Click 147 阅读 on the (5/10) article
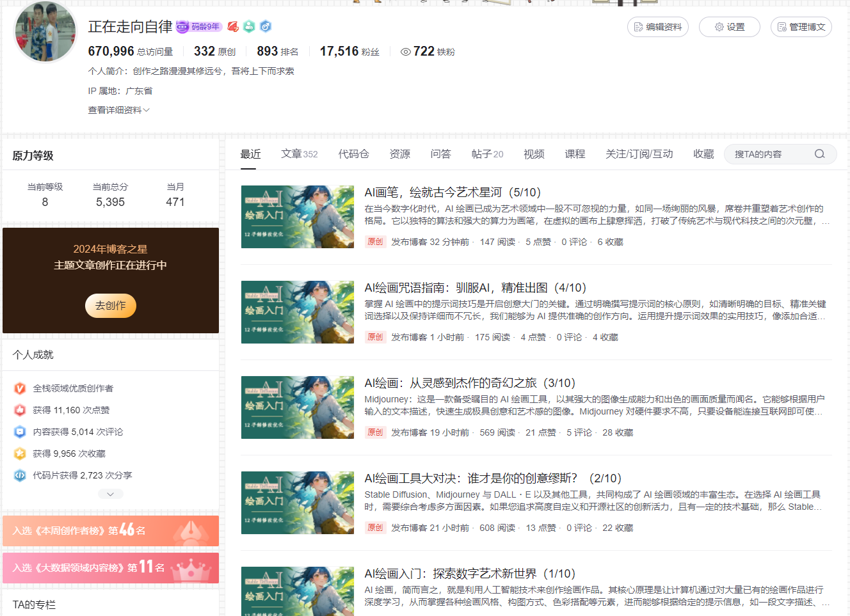The image size is (850, 616). (497, 242)
